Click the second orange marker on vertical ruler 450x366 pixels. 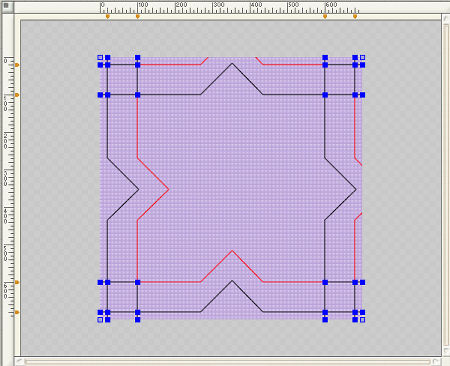coord(17,95)
